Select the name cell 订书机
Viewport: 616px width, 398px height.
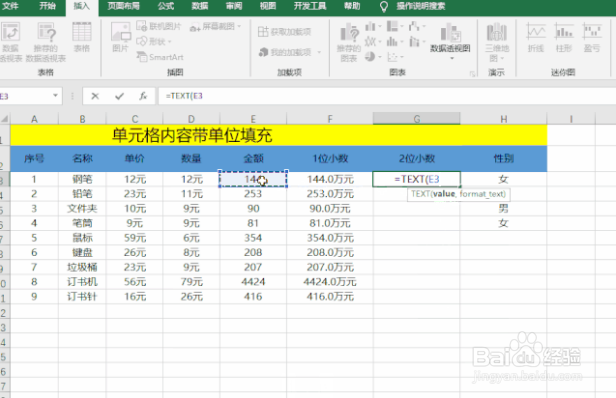82,282
